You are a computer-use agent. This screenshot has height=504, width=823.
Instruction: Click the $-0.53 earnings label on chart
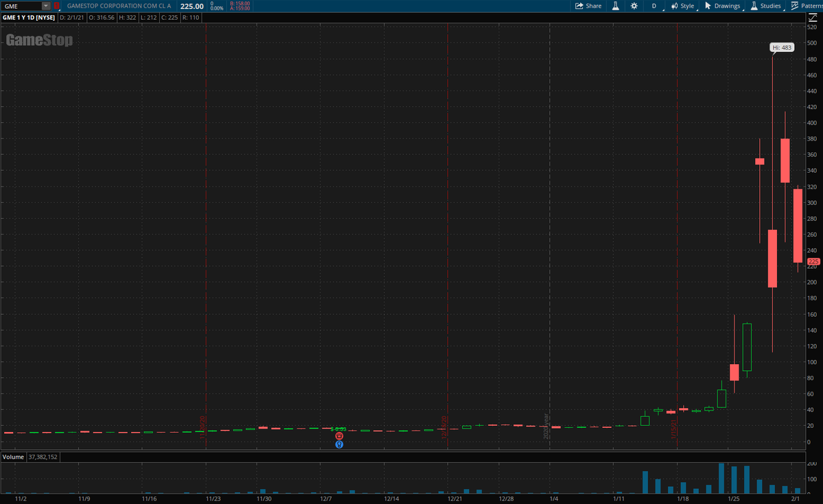[x=339, y=429]
